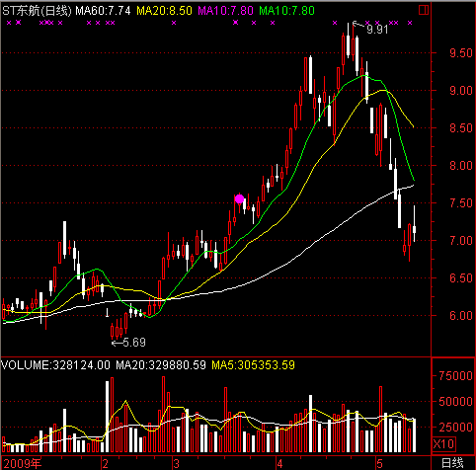The width and height of the screenshot is (476, 470).
Task: Click the yellow MA5:305353.59 label
Action: (x=253, y=365)
